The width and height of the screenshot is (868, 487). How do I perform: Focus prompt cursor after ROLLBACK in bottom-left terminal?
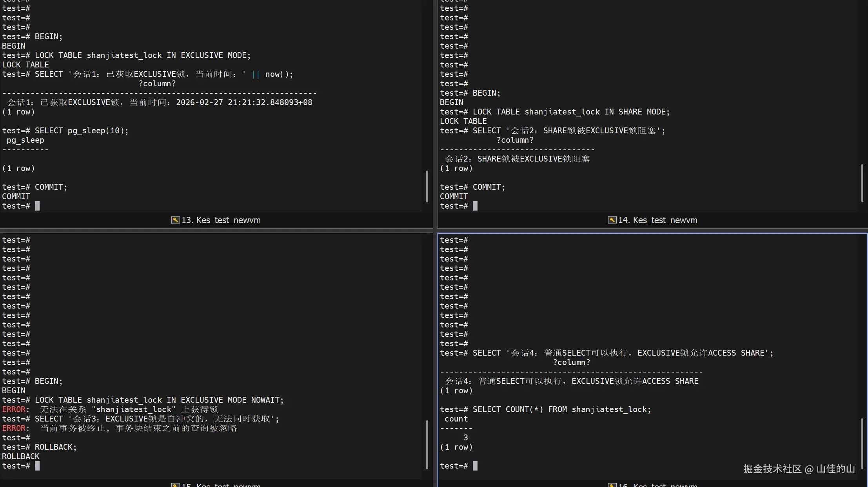coord(37,466)
